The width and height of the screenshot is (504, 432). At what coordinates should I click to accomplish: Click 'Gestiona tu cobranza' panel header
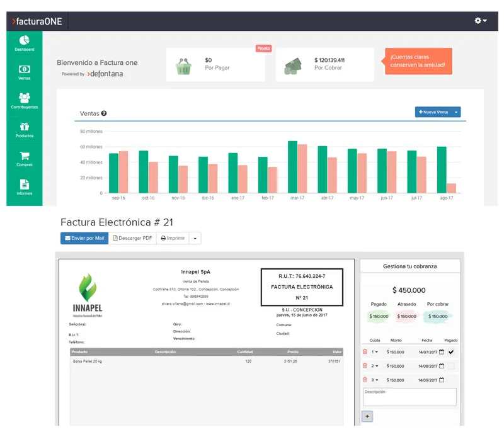[x=410, y=266]
